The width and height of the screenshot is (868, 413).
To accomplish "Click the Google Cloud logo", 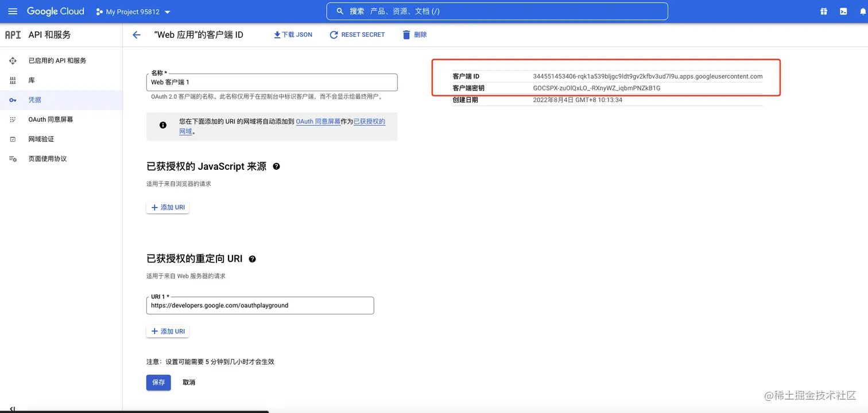I will [x=56, y=11].
